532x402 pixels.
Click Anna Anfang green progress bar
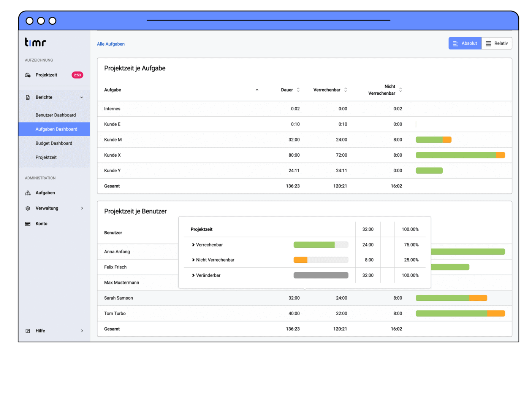click(x=468, y=252)
